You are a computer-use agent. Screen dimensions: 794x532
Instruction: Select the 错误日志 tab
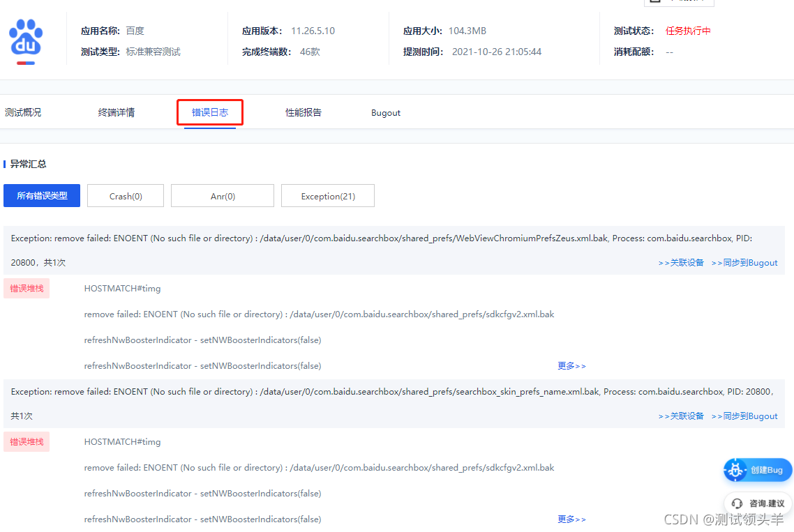209,112
